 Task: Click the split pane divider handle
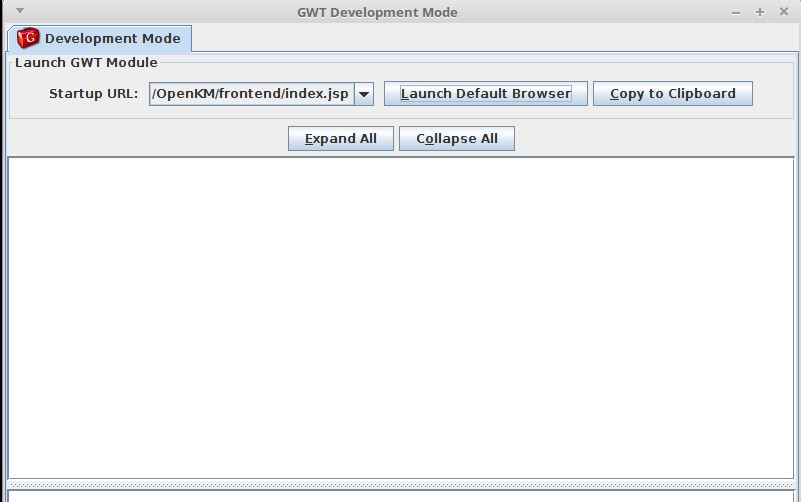tap(400, 485)
